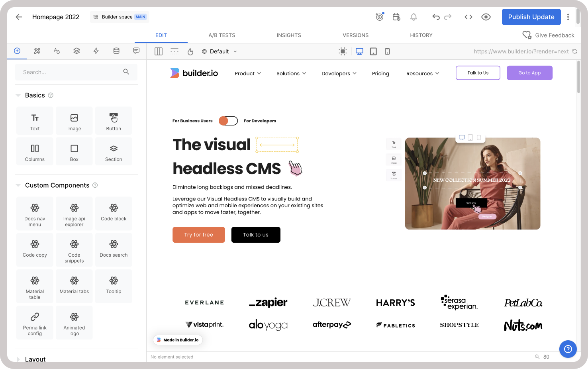588x369 pixels.
Task: Switch to tablet viewport icon
Action: coord(373,51)
